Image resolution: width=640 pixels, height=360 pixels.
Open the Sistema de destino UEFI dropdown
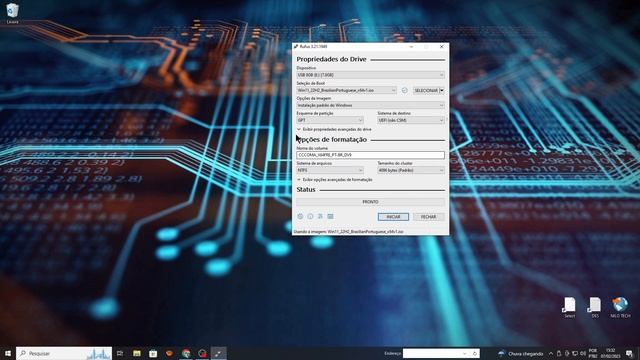click(x=411, y=120)
